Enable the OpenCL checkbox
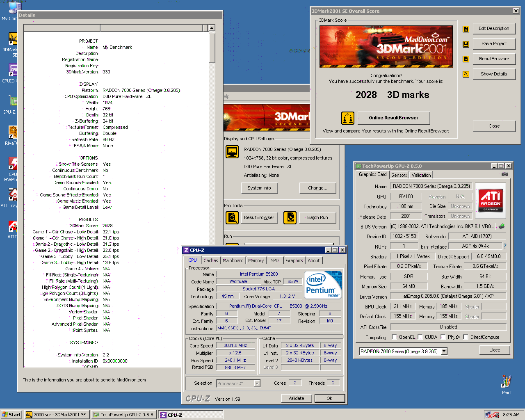Viewport: 525px width, 420px height. click(394, 337)
